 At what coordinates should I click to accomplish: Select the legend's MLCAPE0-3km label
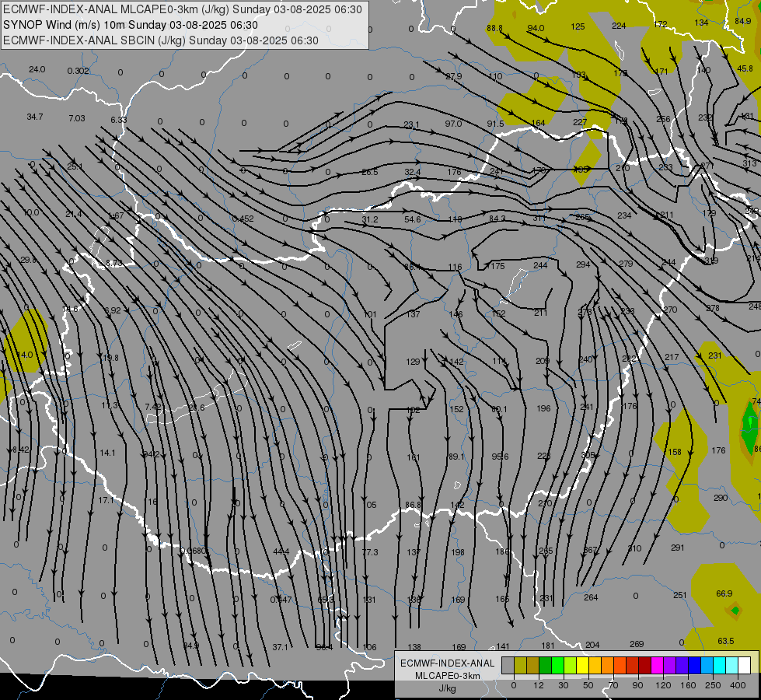coord(447,676)
